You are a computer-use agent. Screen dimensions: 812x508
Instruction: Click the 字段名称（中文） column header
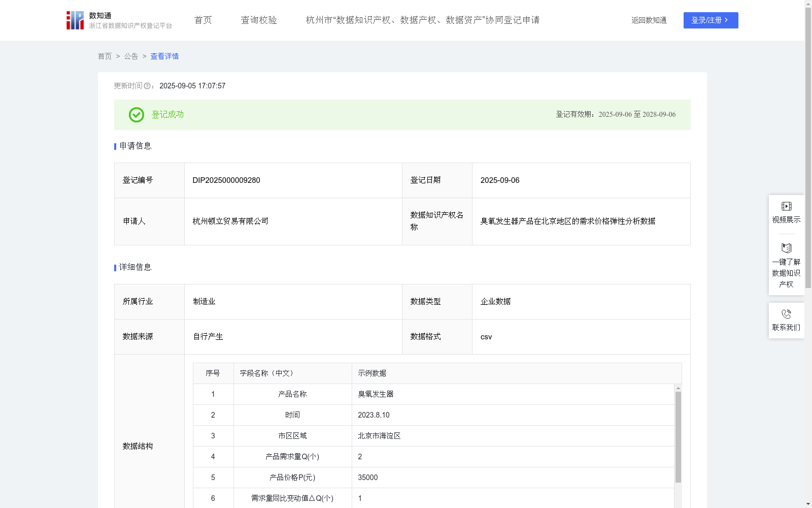292,373
